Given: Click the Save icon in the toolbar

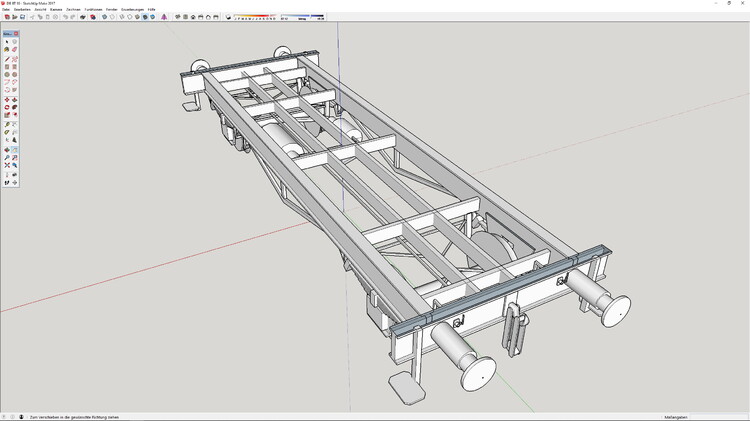Looking at the screenshot, I should [x=22, y=17].
